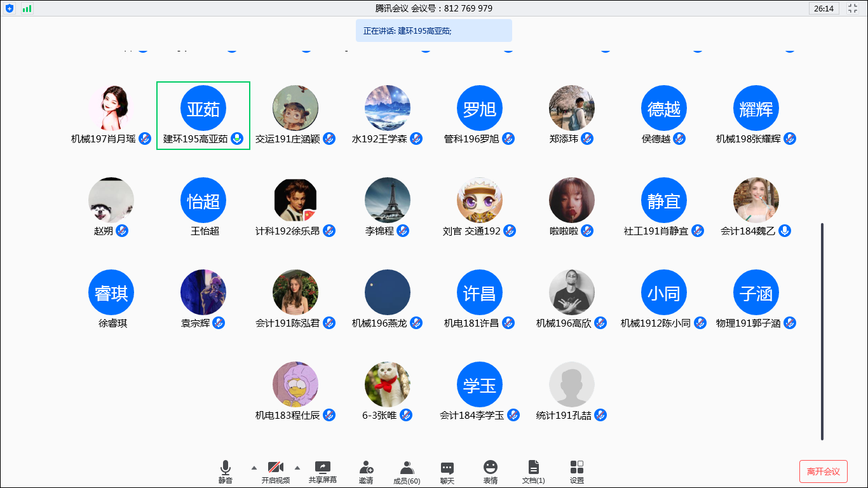Viewport: 868px width, 488px height.
Task: Open the 设置 settings icon
Action: [576, 471]
